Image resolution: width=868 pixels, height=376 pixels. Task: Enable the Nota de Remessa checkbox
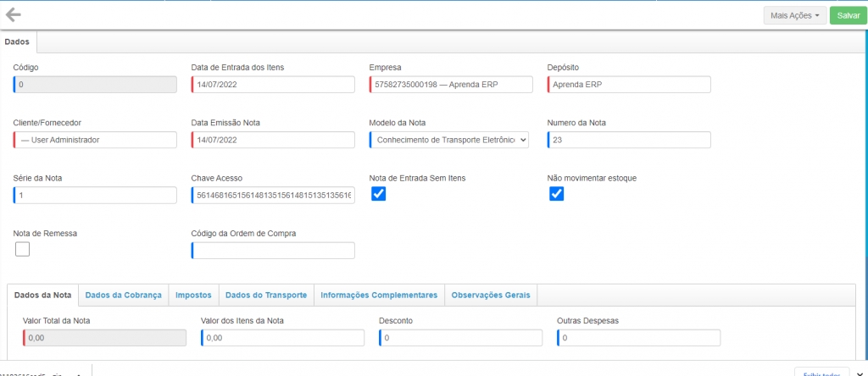22,249
